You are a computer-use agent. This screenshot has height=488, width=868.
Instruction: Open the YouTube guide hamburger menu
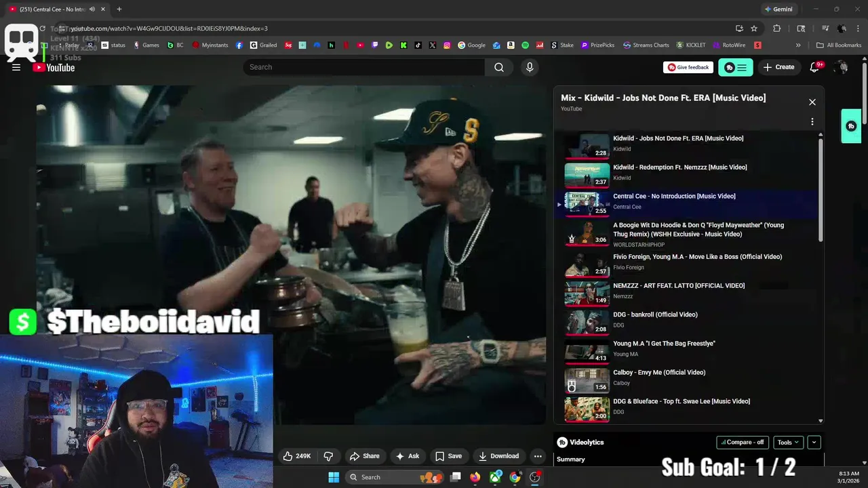16,67
